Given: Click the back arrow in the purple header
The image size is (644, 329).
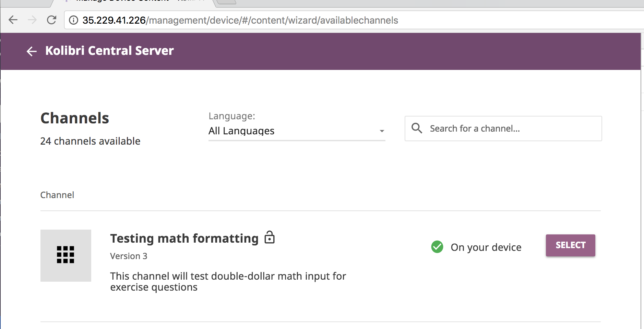Looking at the screenshot, I should tap(31, 51).
